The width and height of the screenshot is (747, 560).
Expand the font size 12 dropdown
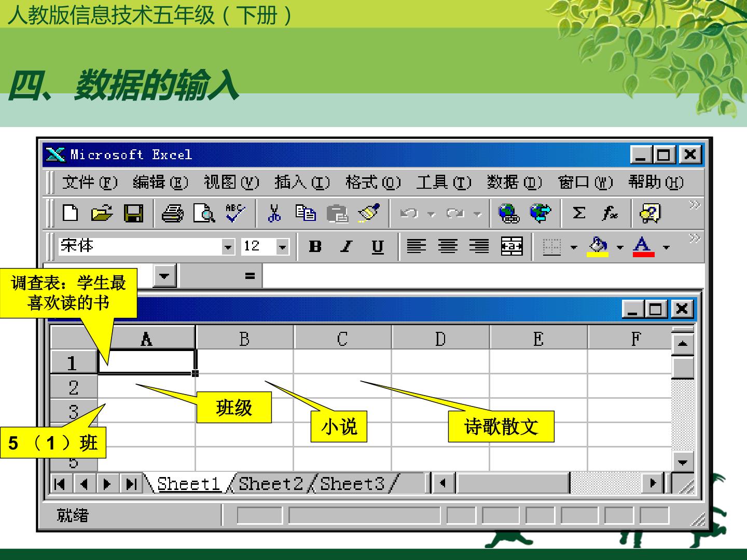(282, 247)
